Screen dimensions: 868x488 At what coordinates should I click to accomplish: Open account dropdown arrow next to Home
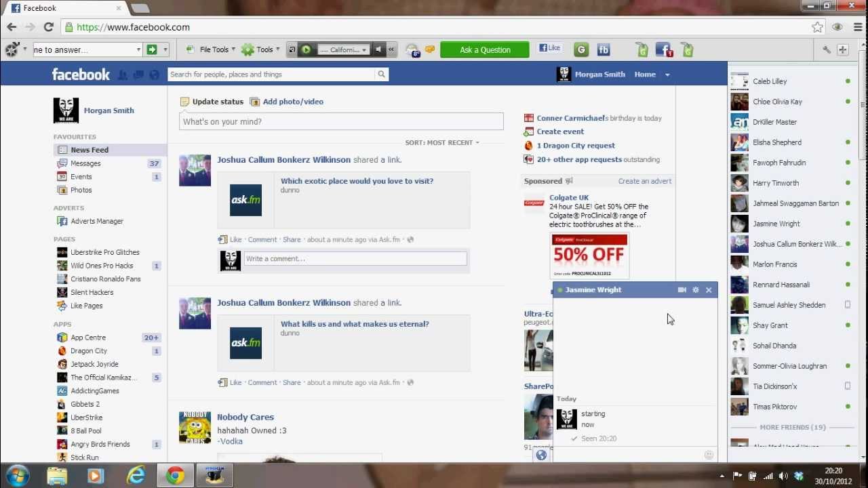667,75
